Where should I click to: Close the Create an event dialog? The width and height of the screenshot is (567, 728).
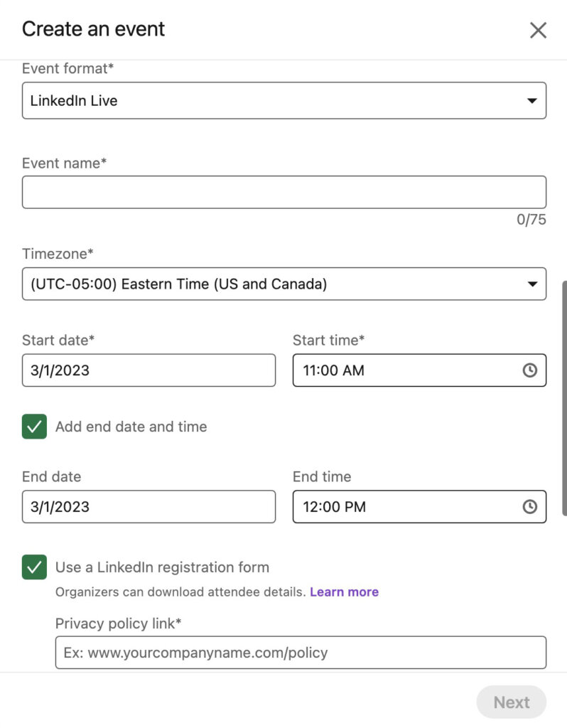pos(538,30)
